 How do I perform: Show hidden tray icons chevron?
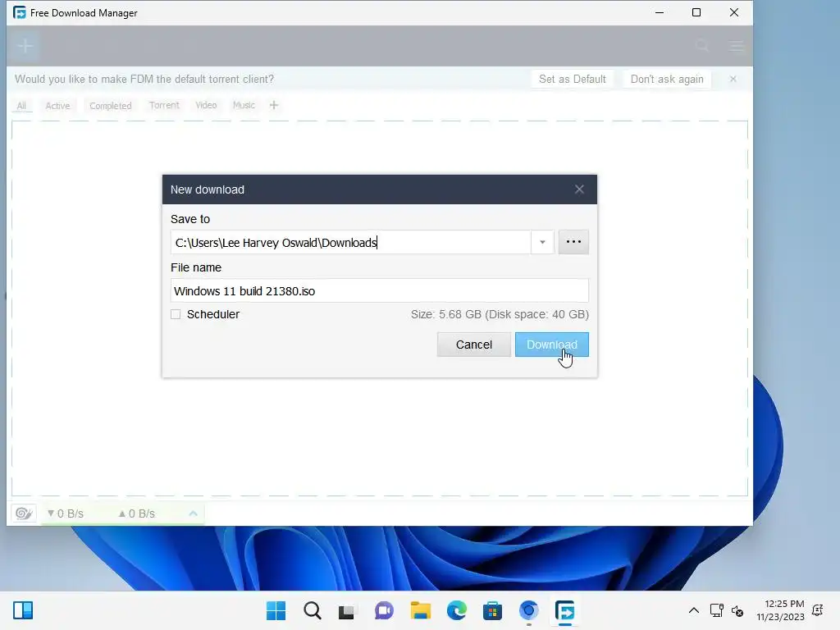pos(694,610)
